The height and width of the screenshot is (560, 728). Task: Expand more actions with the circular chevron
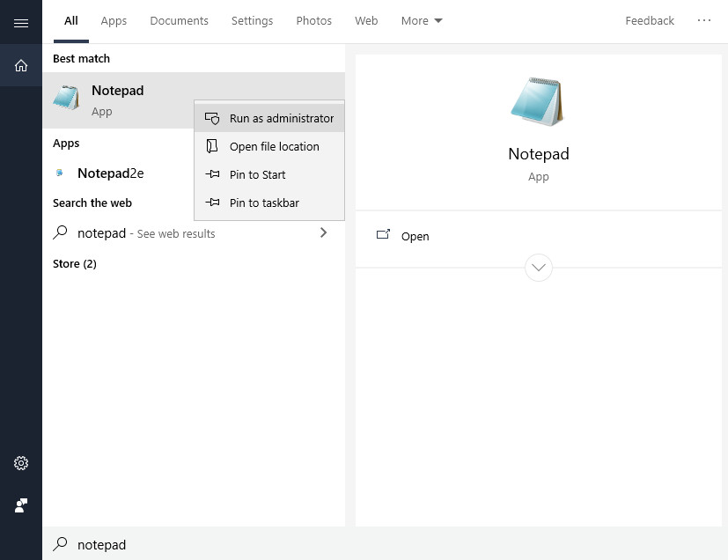point(539,268)
